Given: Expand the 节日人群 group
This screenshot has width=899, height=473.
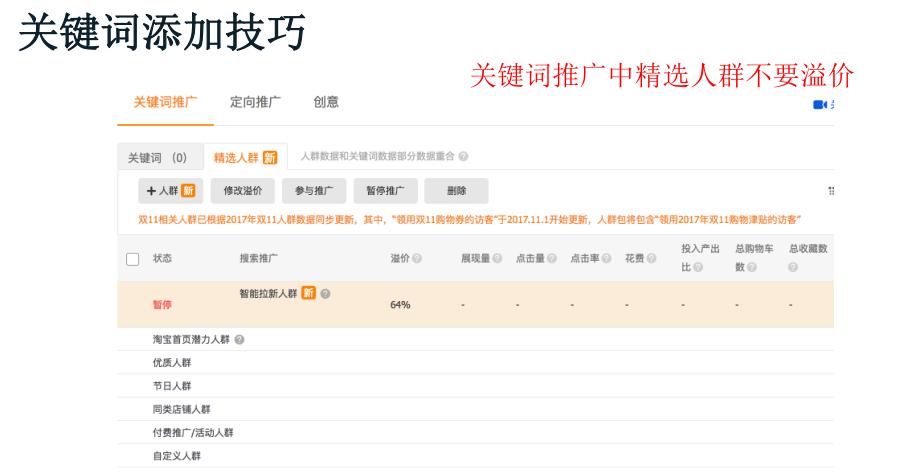Looking at the screenshot, I should (172, 386).
